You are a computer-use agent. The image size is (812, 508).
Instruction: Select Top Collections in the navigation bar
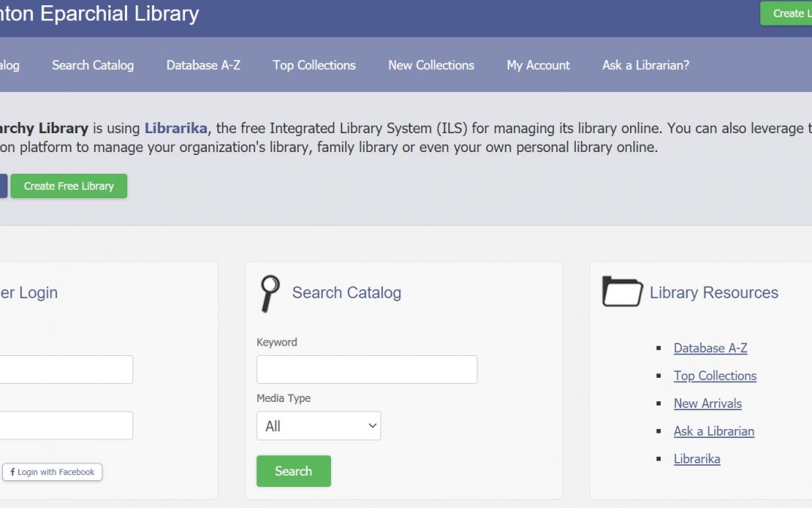tap(314, 65)
